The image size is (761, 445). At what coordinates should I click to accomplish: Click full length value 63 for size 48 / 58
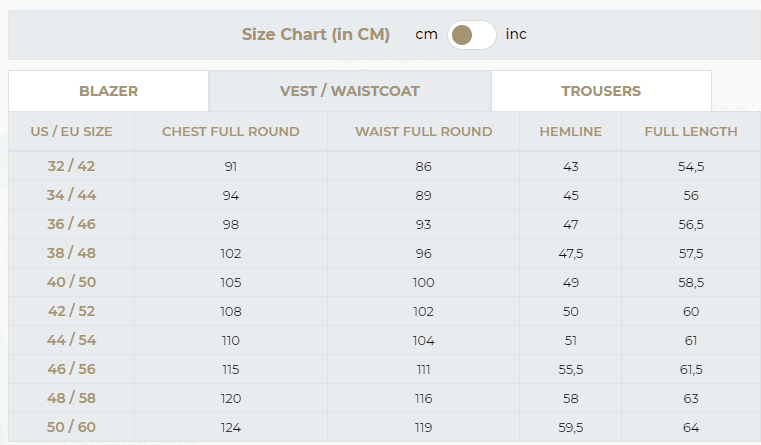tap(691, 398)
